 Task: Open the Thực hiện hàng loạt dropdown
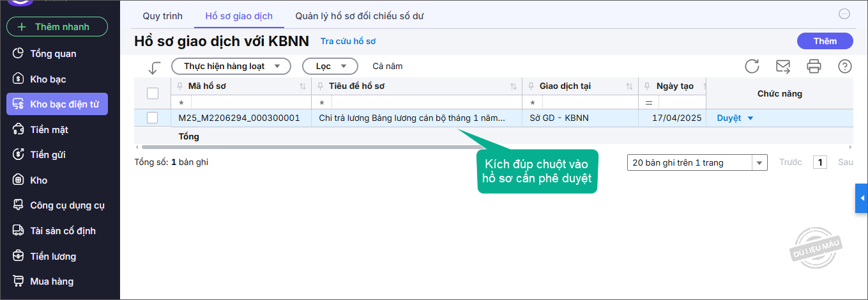[x=231, y=66]
